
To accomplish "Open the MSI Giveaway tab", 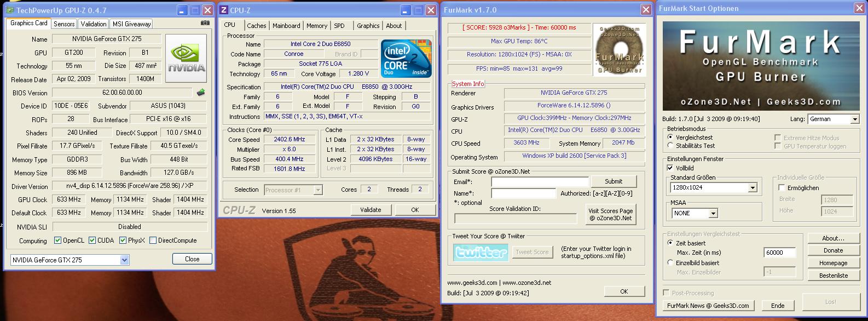I will 131,24.
